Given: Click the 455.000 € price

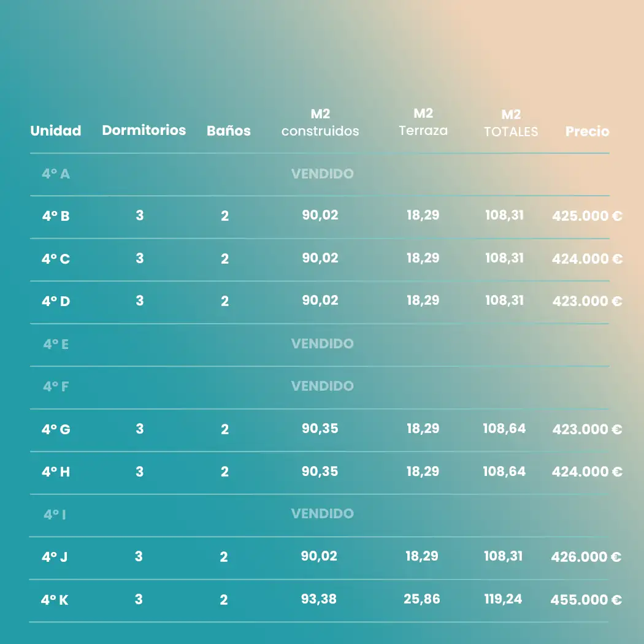Looking at the screenshot, I should pos(586,600).
